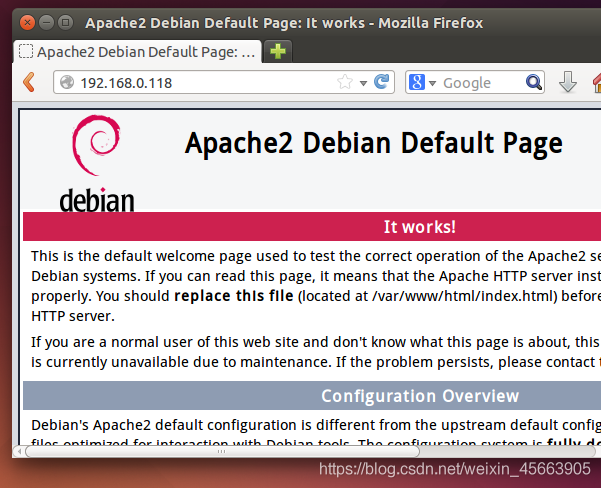601x488 pixels.
Task: Click the reload page icon
Action: (381, 82)
